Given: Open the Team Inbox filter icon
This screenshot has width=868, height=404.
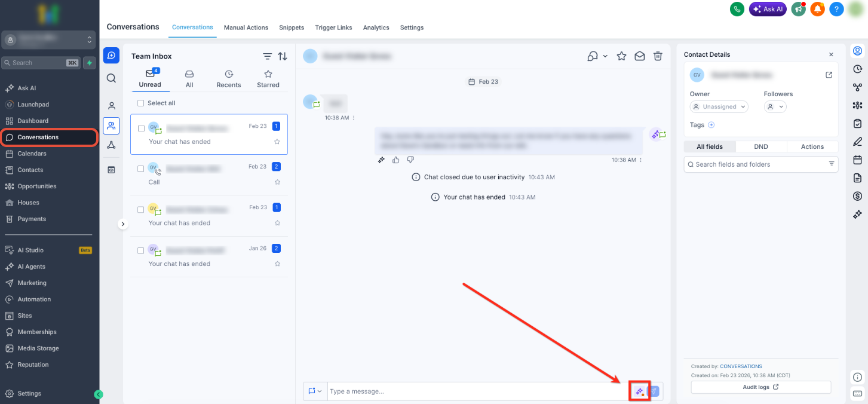Looking at the screenshot, I should (268, 56).
